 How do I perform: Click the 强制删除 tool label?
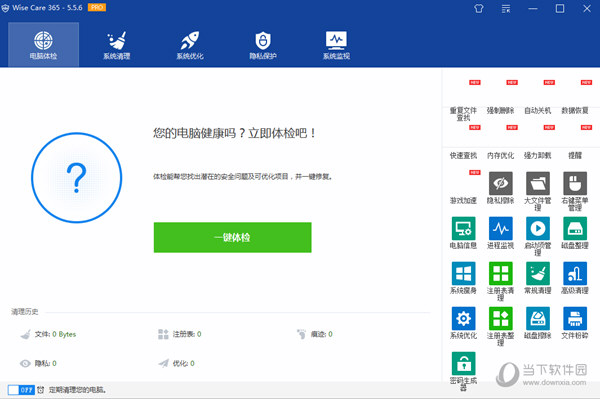(501, 111)
